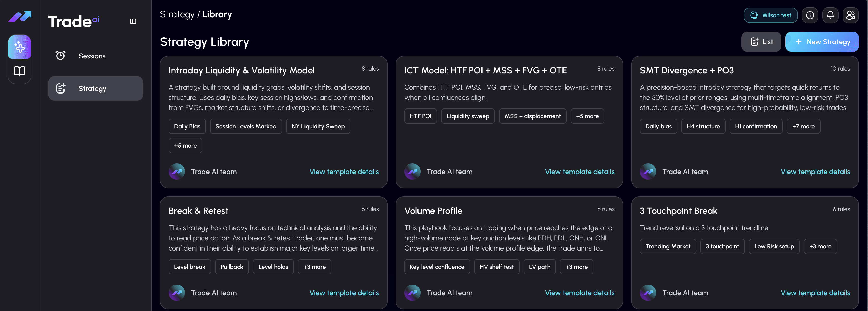Go to Sessions menu item
868x311 pixels.
[x=92, y=56]
